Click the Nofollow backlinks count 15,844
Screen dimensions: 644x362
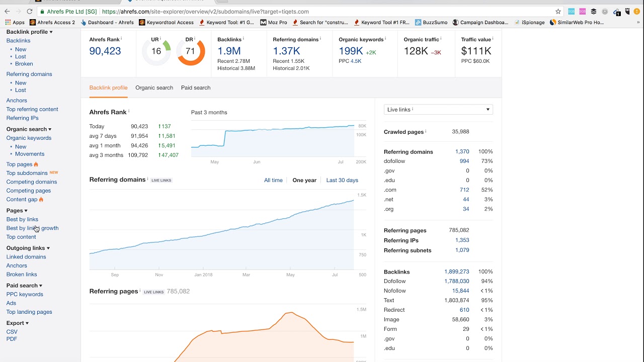(461, 291)
